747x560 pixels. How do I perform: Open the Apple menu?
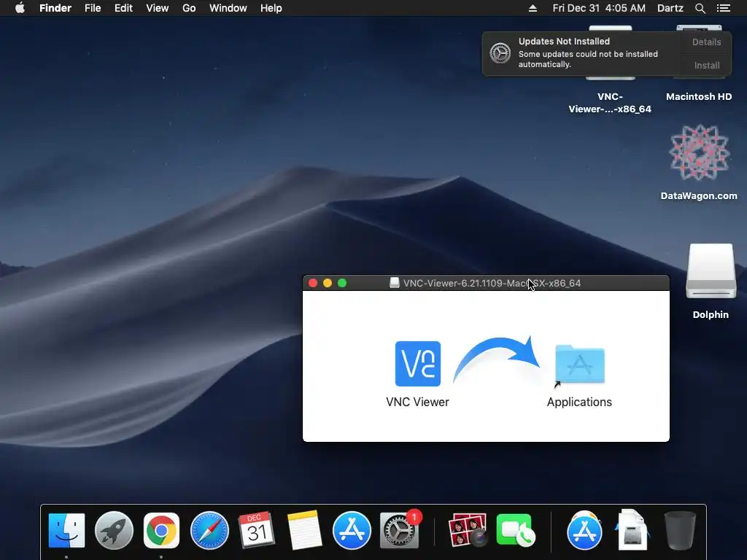click(20, 8)
